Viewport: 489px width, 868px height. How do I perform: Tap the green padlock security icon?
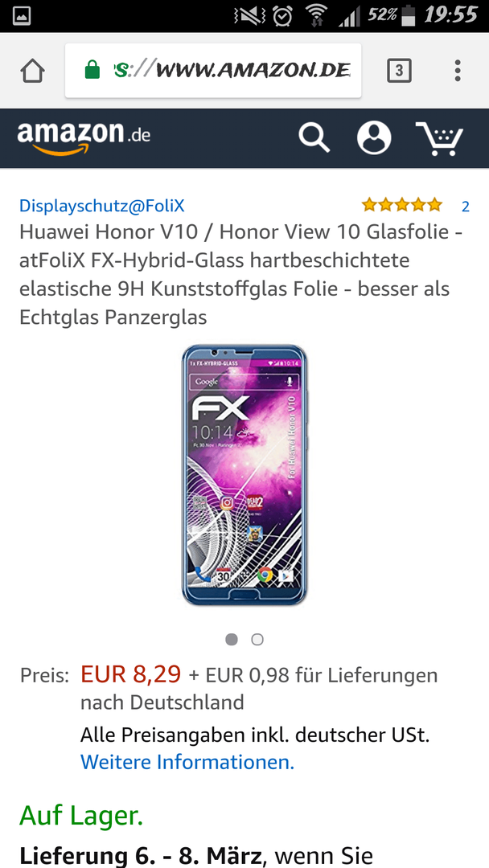[92, 70]
